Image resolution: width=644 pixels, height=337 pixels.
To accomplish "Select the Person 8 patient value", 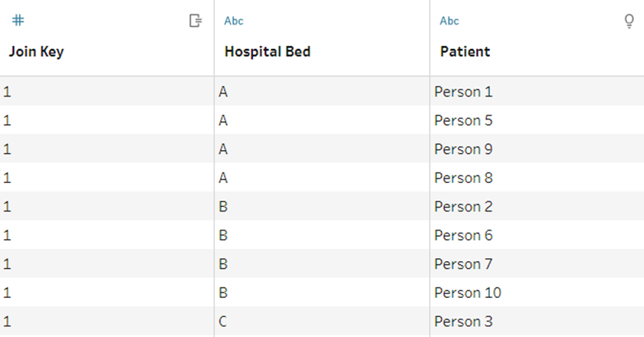I will (x=463, y=178).
